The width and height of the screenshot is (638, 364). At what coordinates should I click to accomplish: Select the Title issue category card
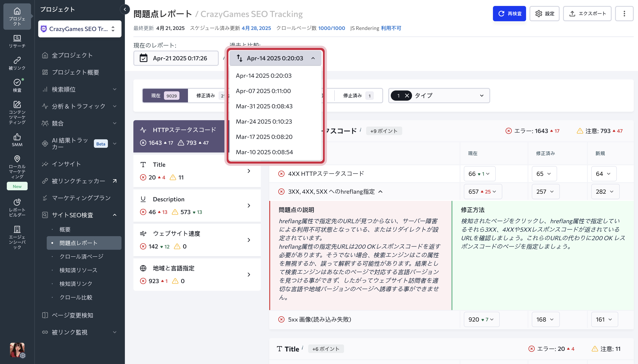click(197, 171)
